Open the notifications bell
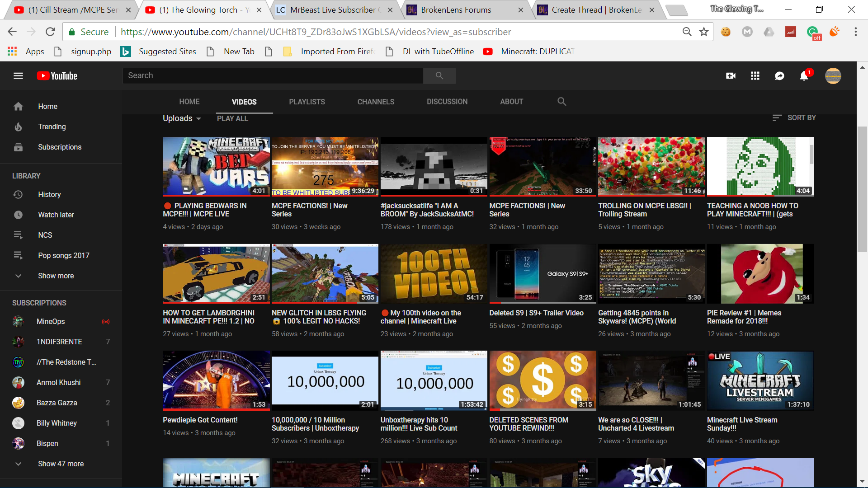The image size is (868, 488). [x=804, y=75]
